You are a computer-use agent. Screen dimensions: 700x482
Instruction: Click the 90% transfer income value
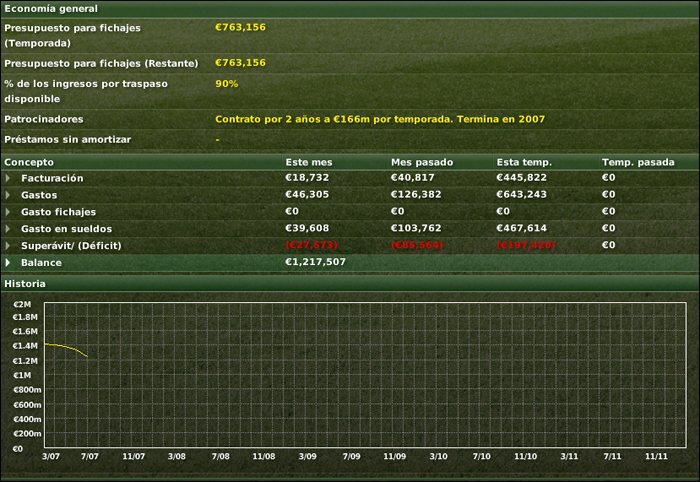coord(226,83)
